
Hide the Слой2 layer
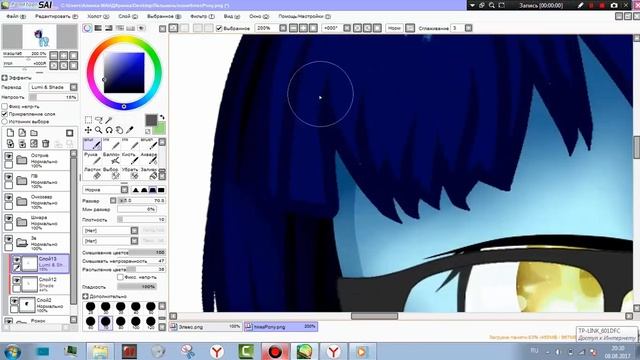tap(15, 301)
